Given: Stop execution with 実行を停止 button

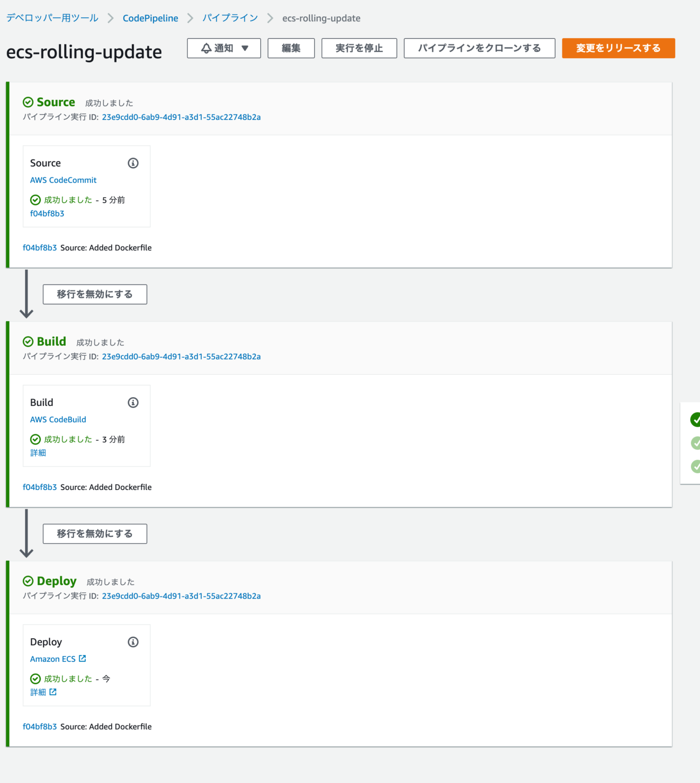Looking at the screenshot, I should pyautogui.click(x=359, y=48).
